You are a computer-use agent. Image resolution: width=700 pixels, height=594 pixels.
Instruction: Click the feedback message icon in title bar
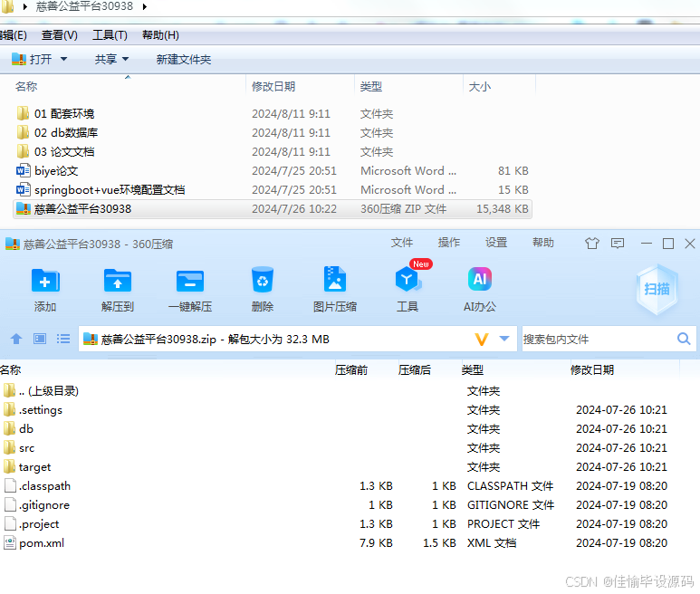point(618,244)
